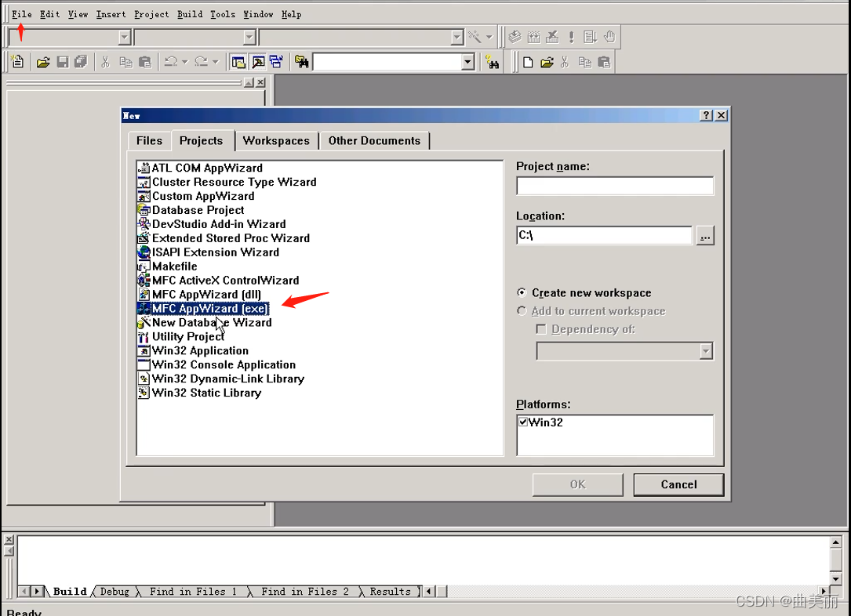Switch to the Other Documents tab
This screenshot has height=616, width=851.
coord(374,141)
